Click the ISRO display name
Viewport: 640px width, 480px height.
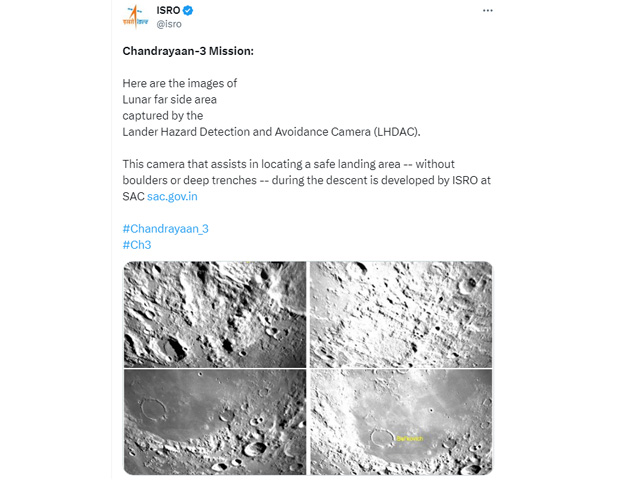coord(168,11)
